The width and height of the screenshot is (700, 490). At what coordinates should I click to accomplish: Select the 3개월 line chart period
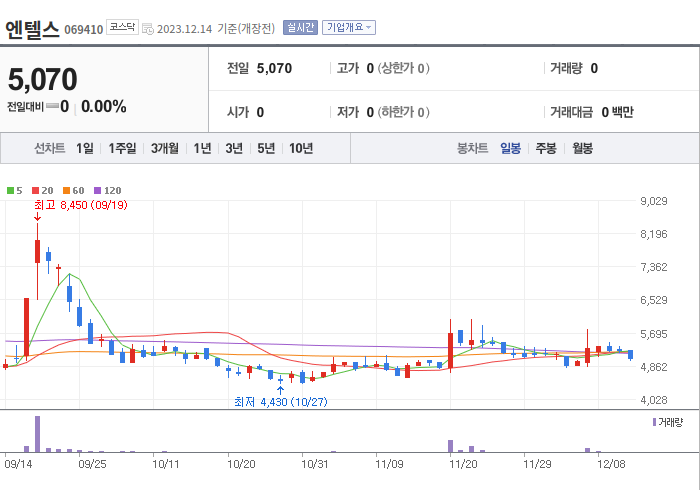pyautogui.click(x=165, y=148)
